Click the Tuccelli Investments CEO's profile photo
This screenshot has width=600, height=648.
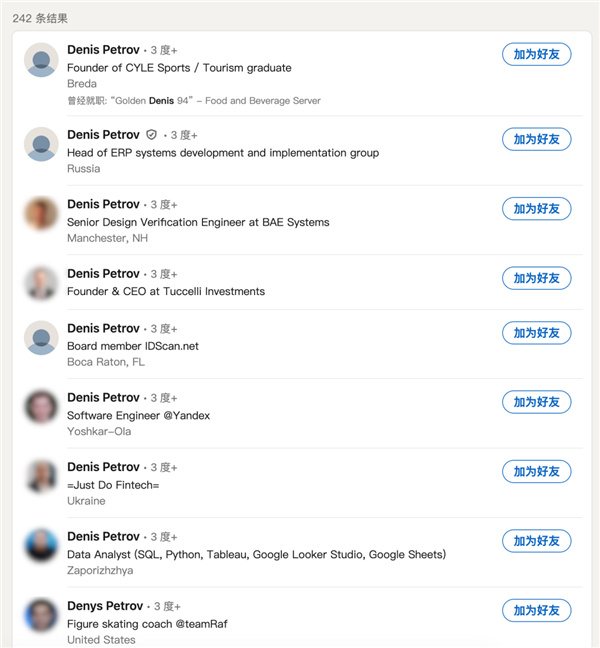coord(41,283)
